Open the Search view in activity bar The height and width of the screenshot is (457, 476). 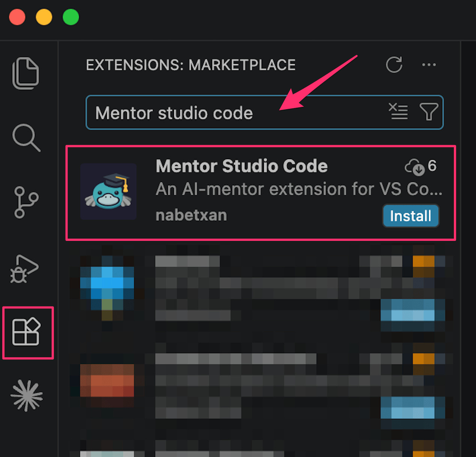coord(26,137)
